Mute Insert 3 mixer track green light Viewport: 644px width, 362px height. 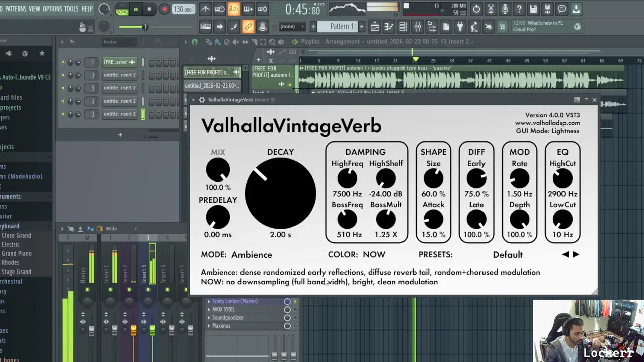point(148,289)
